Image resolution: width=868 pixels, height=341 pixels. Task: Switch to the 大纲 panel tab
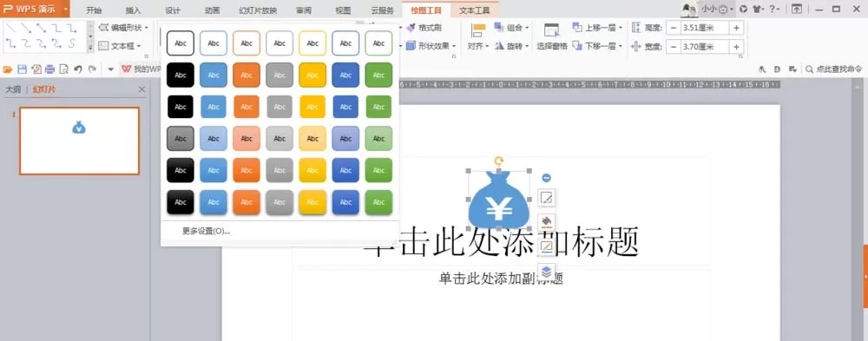pos(13,89)
